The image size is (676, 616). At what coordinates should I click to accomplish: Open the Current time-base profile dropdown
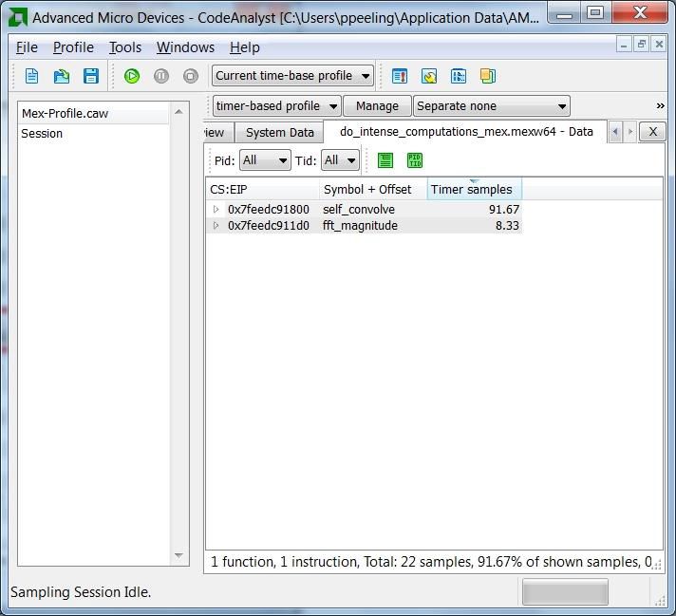[292, 76]
